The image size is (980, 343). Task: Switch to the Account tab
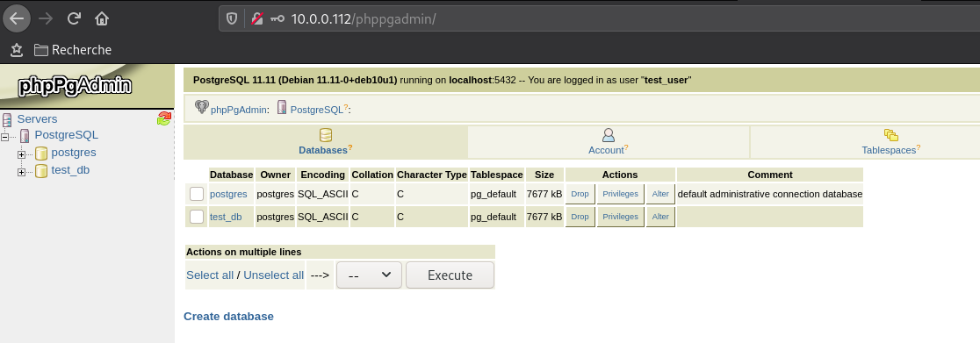tap(609, 142)
